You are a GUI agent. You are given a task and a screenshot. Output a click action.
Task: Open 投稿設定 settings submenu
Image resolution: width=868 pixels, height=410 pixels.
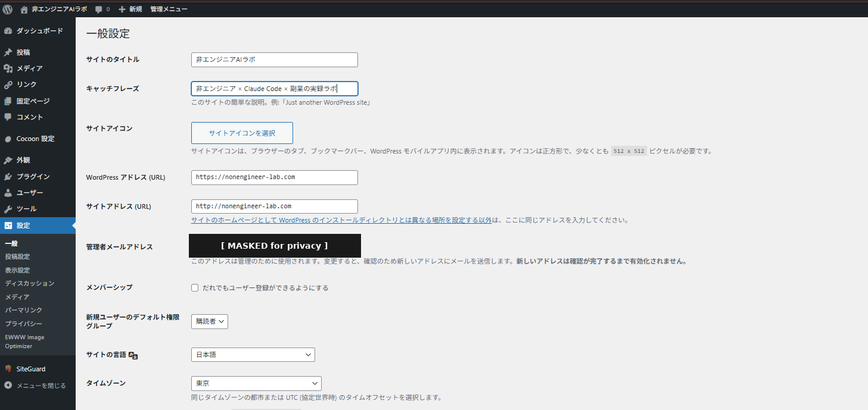pyautogui.click(x=18, y=256)
